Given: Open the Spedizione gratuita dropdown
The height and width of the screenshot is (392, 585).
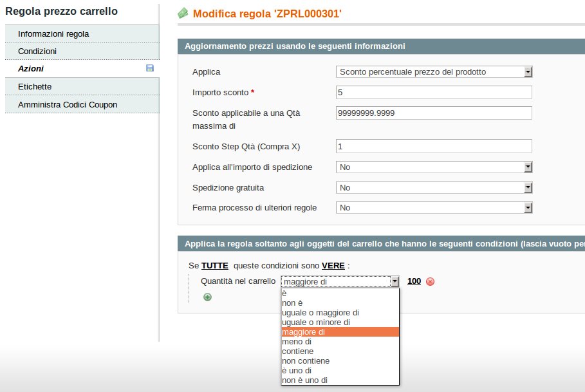Looking at the screenshot, I should [x=434, y=187].
